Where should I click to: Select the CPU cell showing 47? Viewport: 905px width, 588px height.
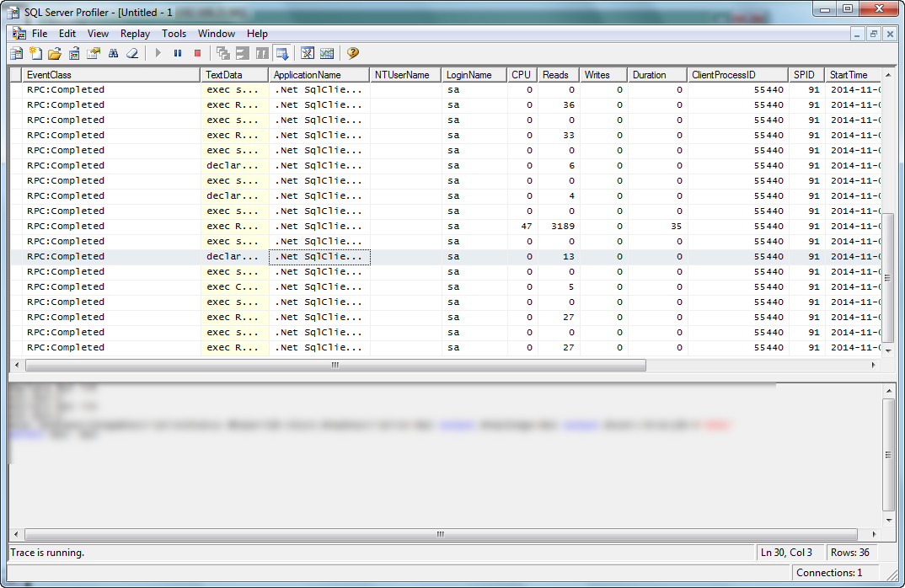pyautogui.click(x=522, y=227)
